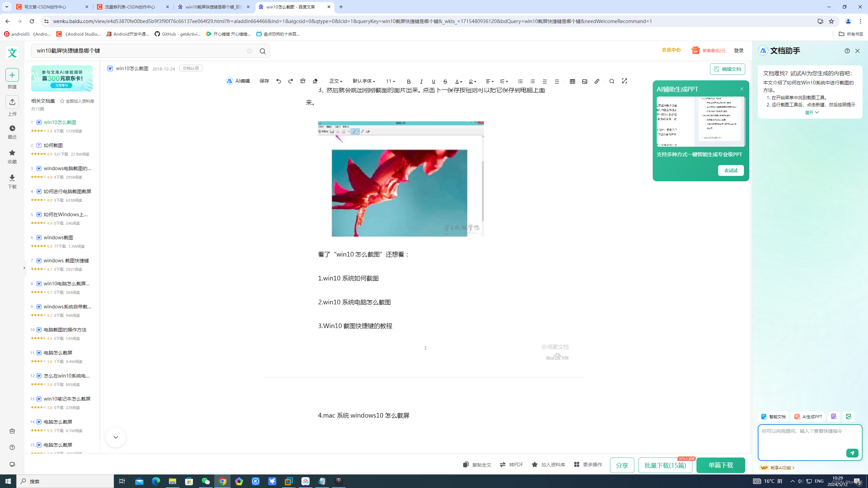This screenshot has width=868, height=488.
Task: Click the eraser clear-format icon
Action: click(x=315, y=81)
